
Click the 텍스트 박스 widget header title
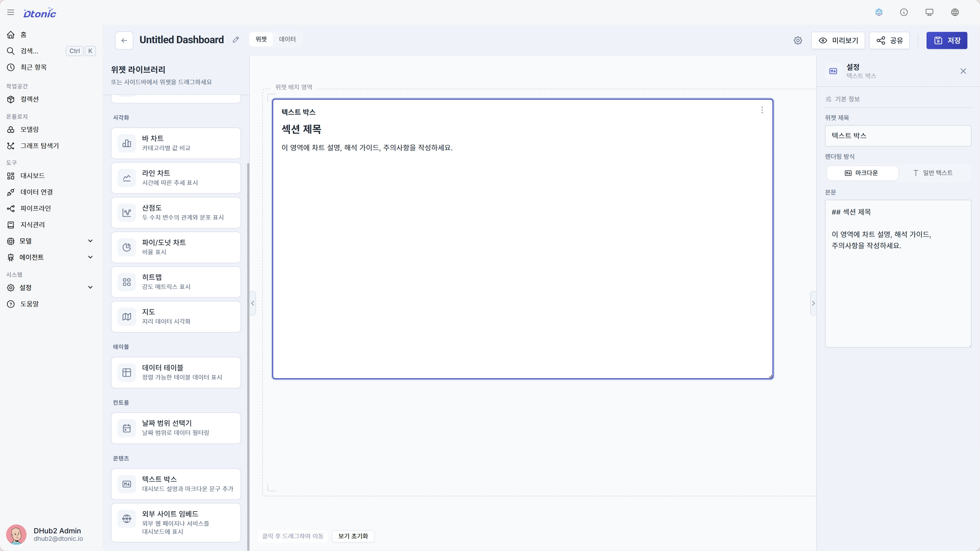[298, 112]
